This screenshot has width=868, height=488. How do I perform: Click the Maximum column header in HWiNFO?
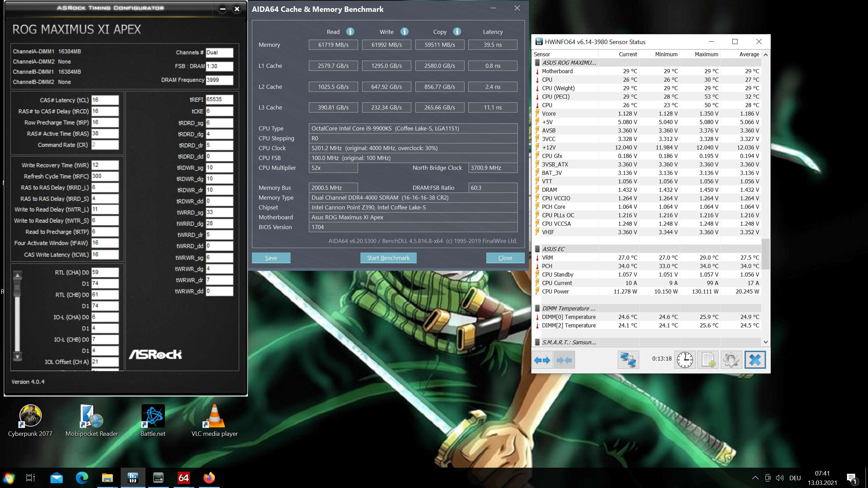click(x=700, y=54)
